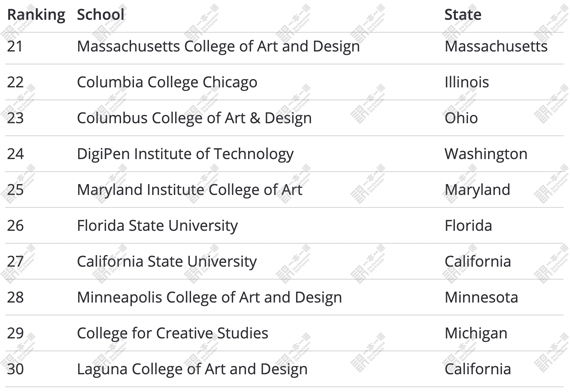Click the Illinois state cell
Image resolution: width=570 pixels, height=392 pixels.
(466, 82)
